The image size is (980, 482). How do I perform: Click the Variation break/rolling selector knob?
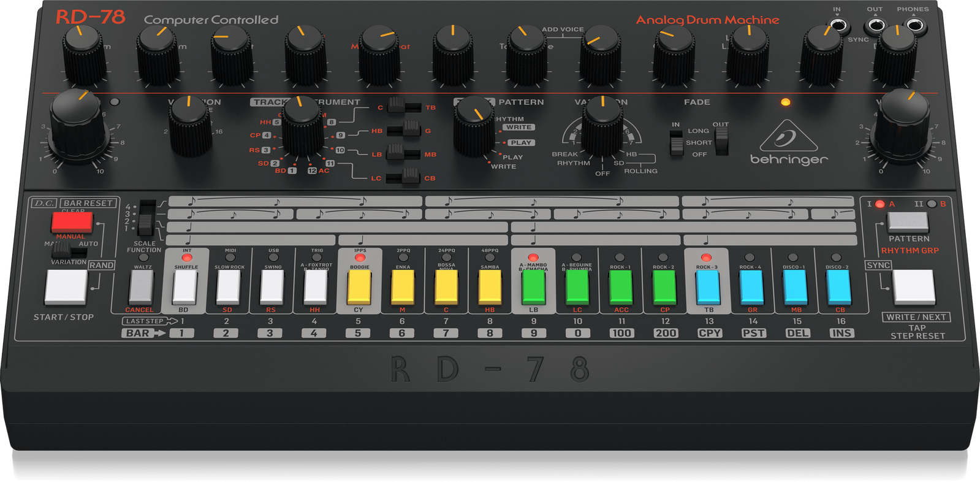(x=602, y=124)
